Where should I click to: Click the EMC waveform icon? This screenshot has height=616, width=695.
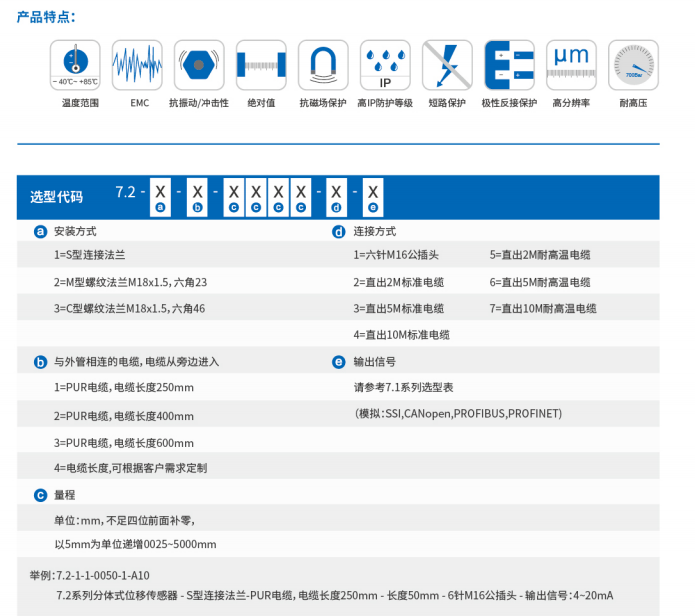pyautogui.click(x=136, y=65)
